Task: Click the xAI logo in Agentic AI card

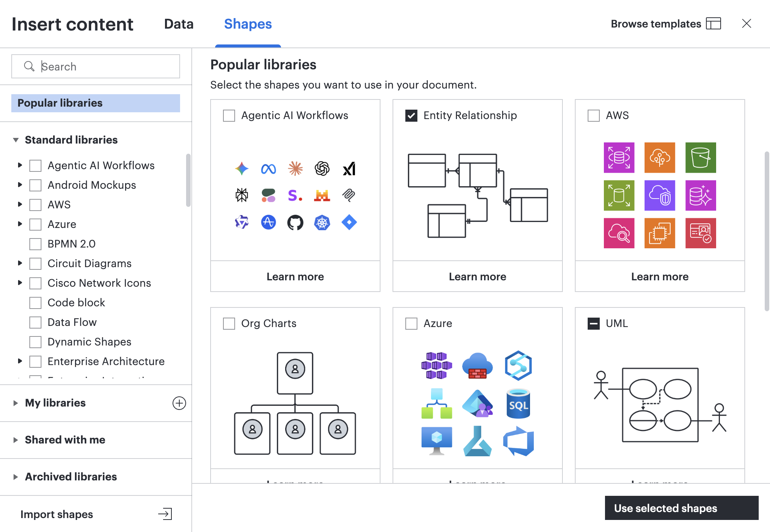Action: point(349,169)
